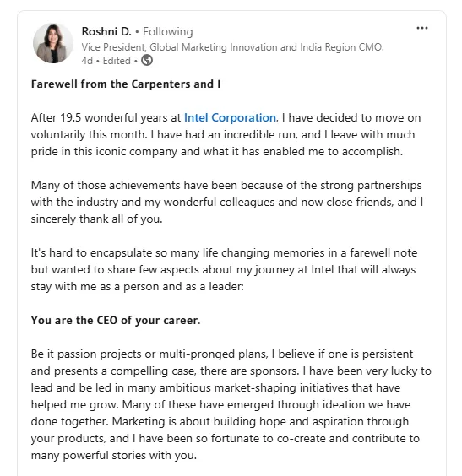The width and height of the screenshot is (462, 476).
Task: Click the bold line 'You are the CEO of your career.'
Action: pyautogui.click(x=116, y=320)
